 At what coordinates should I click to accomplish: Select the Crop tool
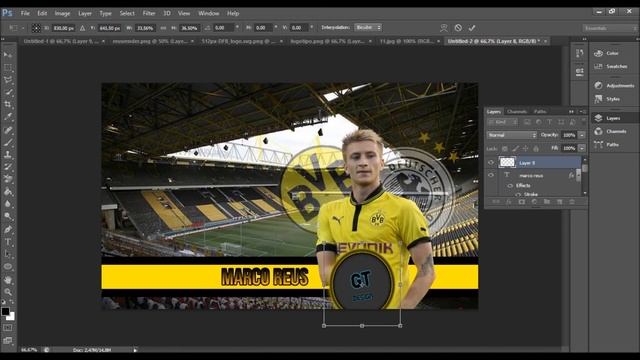[8, 104]
